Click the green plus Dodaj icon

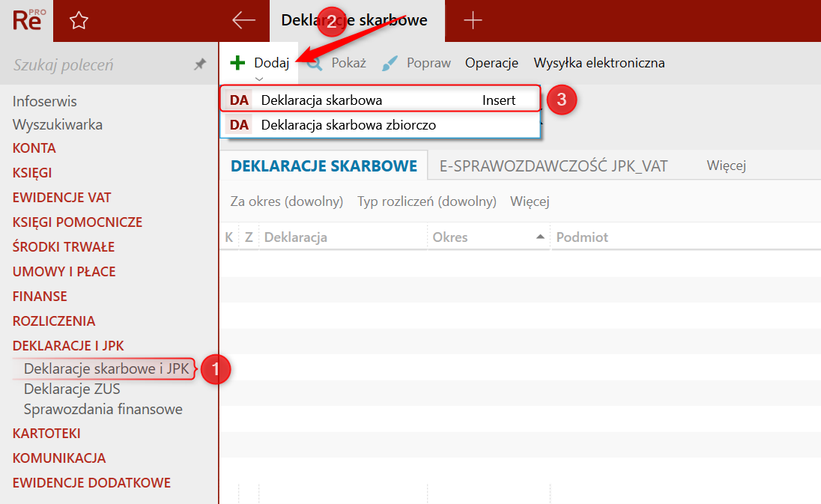click(237, 63)
